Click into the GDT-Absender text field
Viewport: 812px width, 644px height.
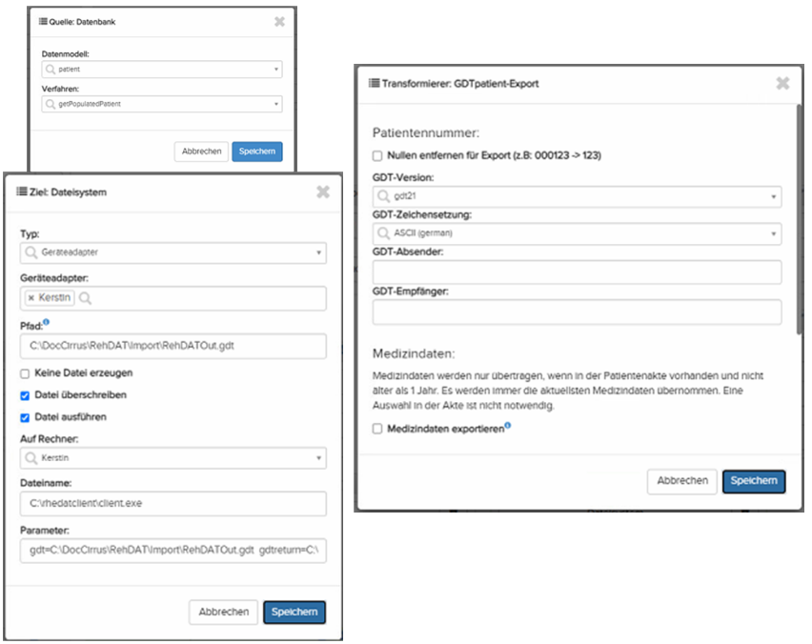[x=577, y=272]
